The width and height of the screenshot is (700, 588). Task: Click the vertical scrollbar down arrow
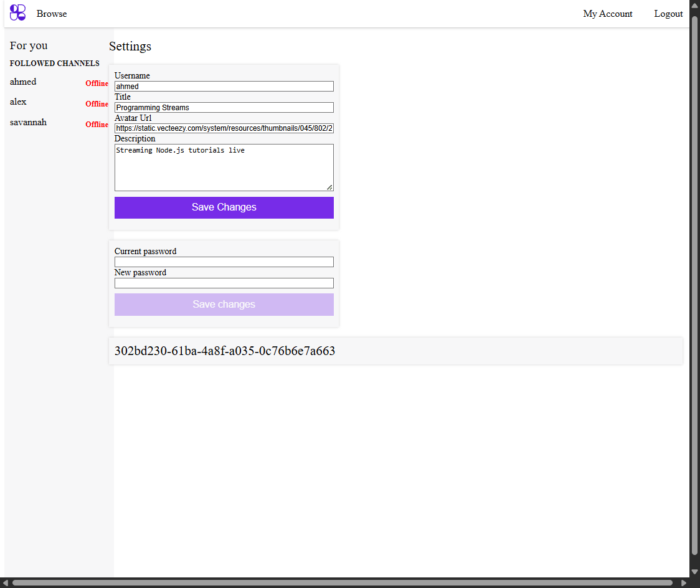coord(694,572)
